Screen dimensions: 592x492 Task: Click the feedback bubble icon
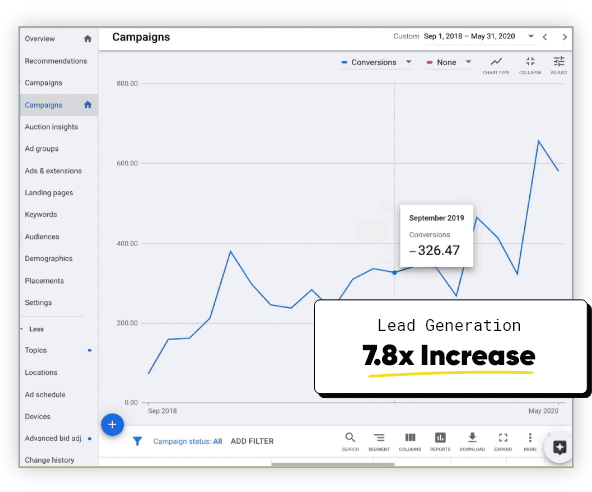coord(560,448)
